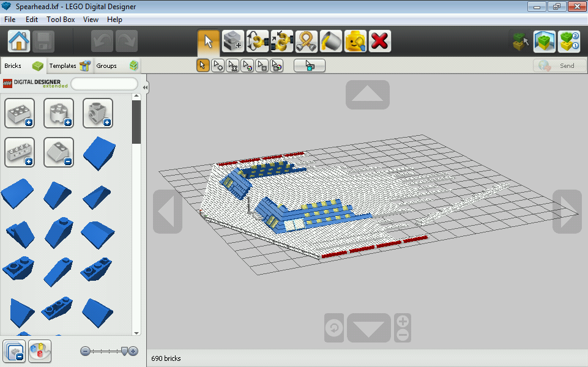Choose the Single selection sub-tool

tap(203, 65)
